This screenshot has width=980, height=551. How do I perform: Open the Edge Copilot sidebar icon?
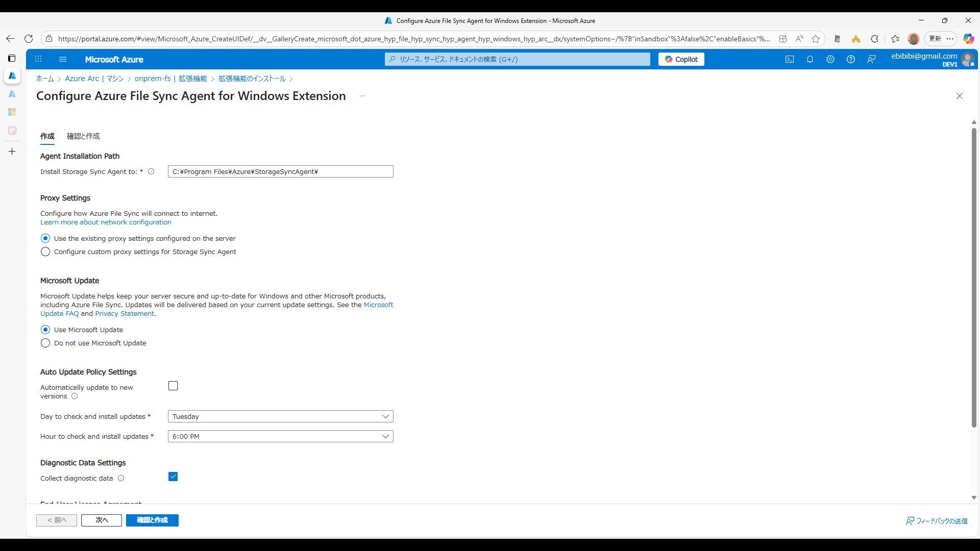tap(968, 39)
